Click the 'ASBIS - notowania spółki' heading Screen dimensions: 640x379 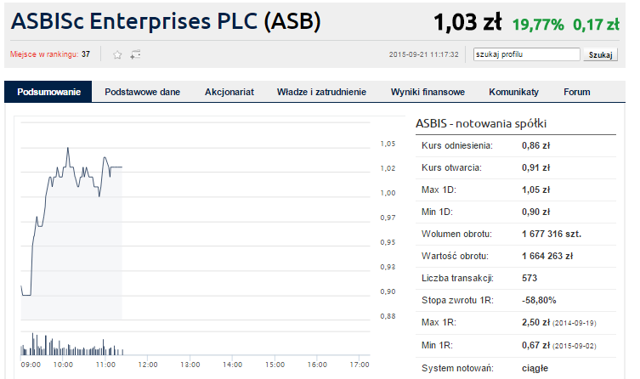tap(481, 123)
